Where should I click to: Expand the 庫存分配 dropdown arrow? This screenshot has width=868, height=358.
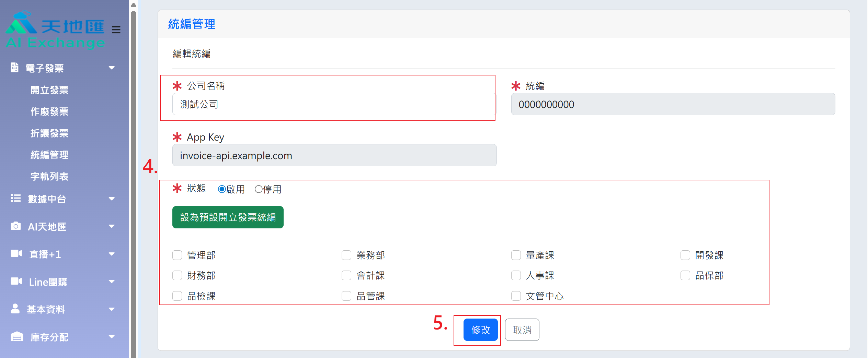point(112,337)
